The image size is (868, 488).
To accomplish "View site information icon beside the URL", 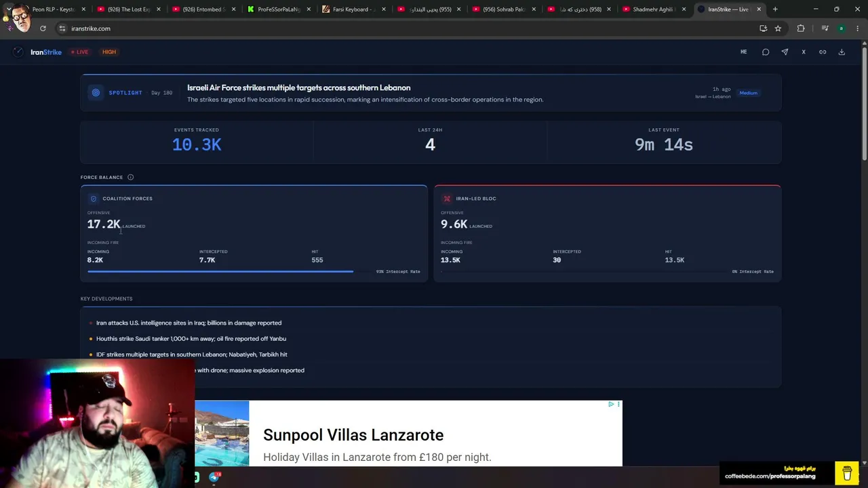I will pyautogui.click(x=62, y=28).
